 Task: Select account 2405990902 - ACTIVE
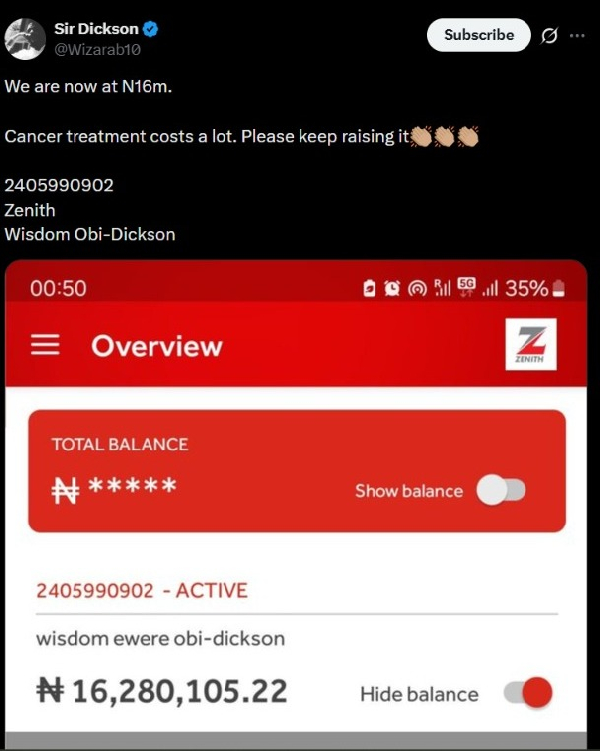[x=142, y=591]
